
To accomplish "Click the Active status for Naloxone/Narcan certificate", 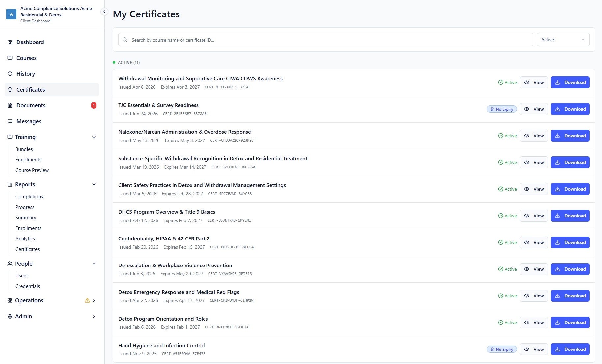I will click(507, 136).
